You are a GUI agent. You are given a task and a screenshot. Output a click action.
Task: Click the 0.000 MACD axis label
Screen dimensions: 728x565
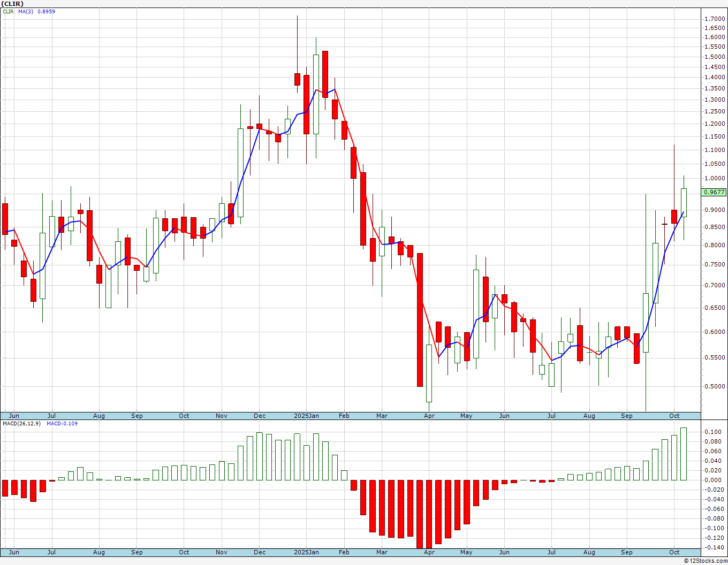click(x=712, y=480)
